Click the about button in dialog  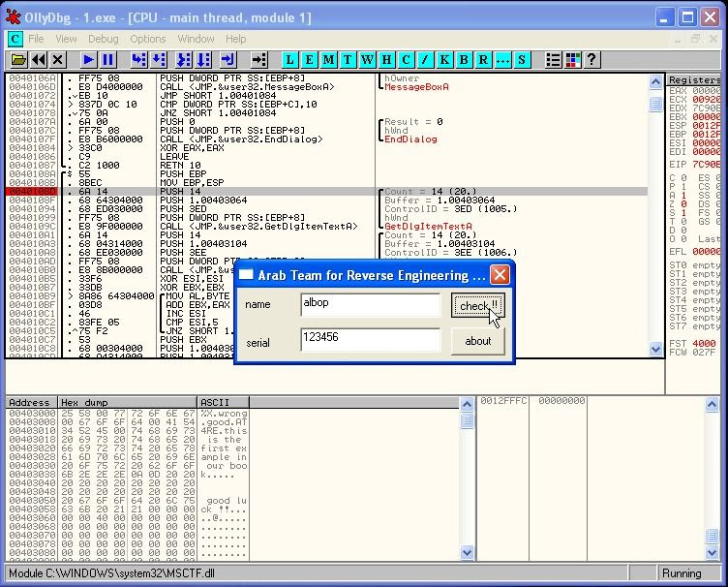tap(478, 341)
